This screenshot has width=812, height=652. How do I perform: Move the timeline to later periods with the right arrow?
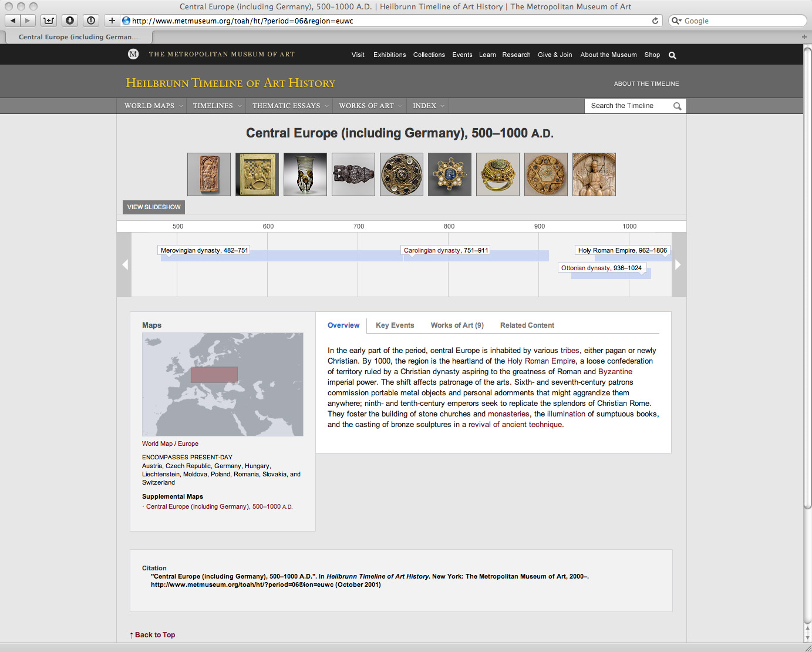coord(679,264)
